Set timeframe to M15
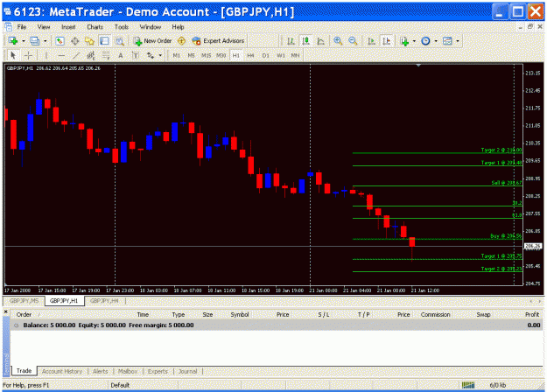Image resolution: width=547 pixels, height=392 pixels. 206,55
